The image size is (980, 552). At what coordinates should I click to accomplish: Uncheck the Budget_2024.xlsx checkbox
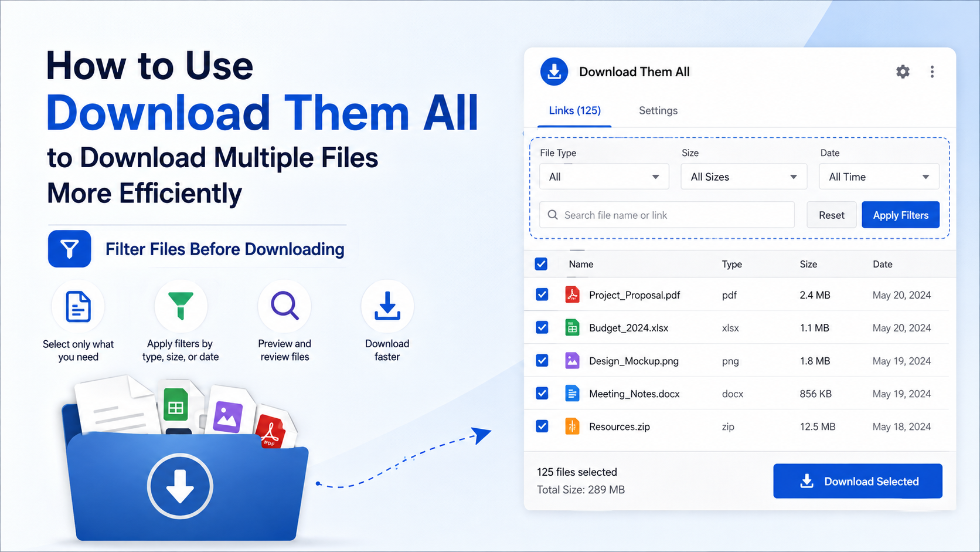[x=542, y=327]
